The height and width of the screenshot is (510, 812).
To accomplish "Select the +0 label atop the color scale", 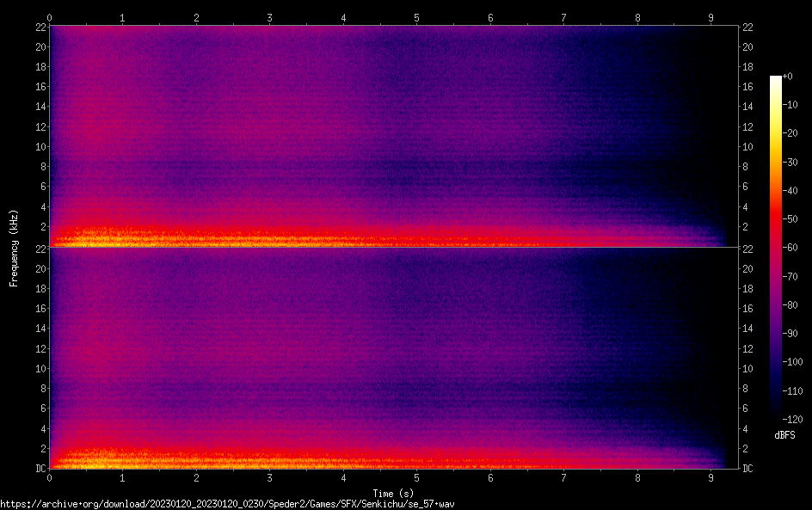I will 787,77.
